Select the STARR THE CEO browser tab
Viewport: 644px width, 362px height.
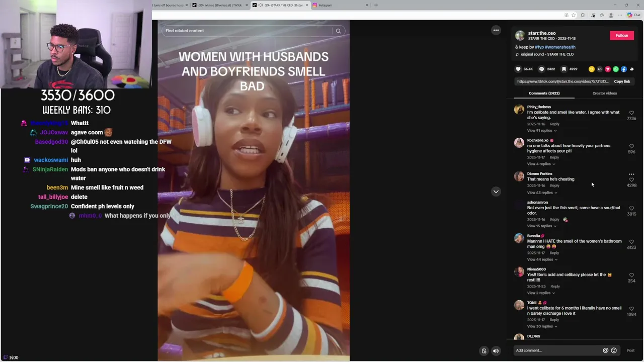coord(280,5)
